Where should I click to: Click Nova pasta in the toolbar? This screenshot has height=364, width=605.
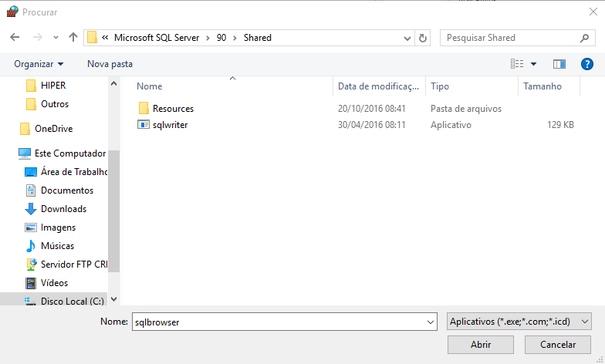(x=110, y=64)
